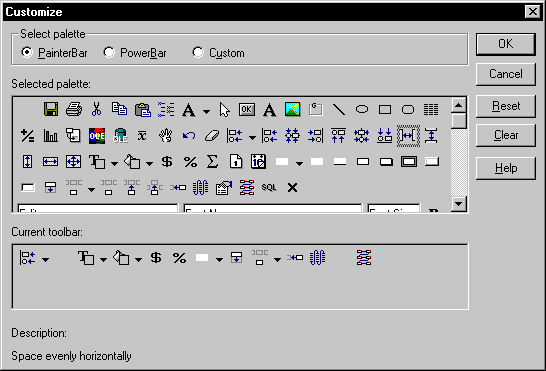Choose the tab order icon in Current toolbar

click(364, 258)
